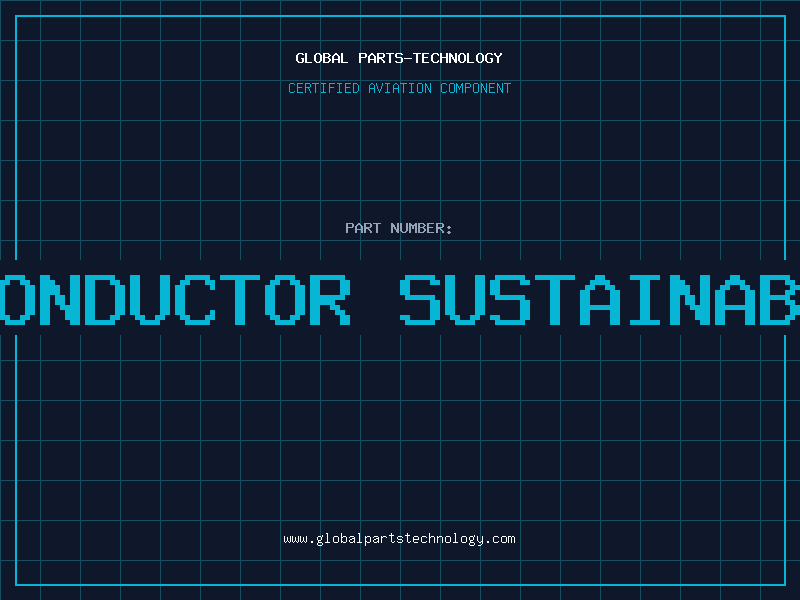Select the CERTIFIED AVIATION COMPONENT subtitle
Viewport: 800px width, 600px height.
[x=399, y=88]
